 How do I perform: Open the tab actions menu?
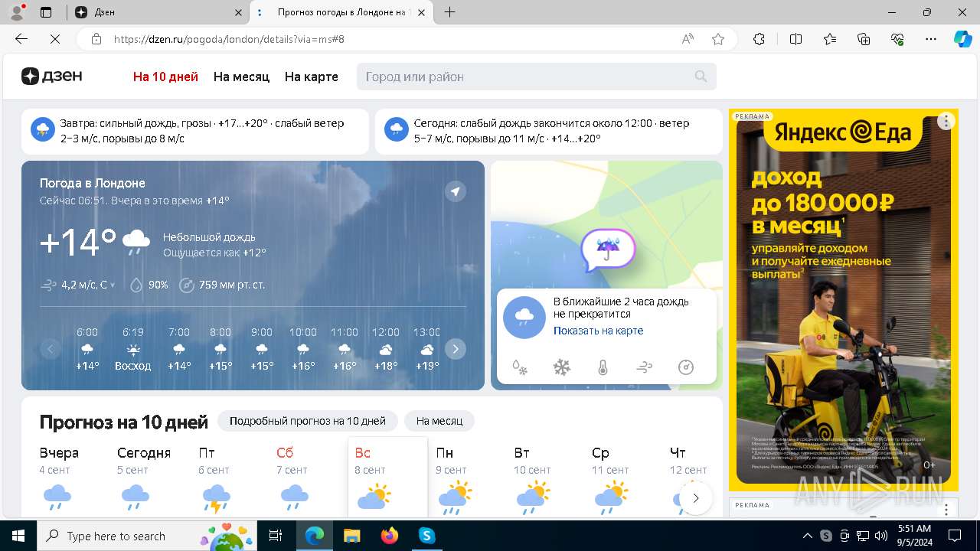46,12
